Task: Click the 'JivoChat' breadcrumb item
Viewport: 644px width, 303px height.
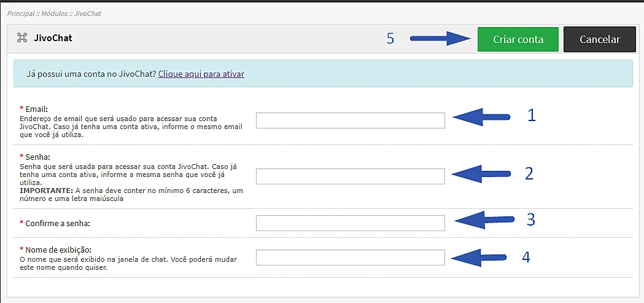Action: [x=88, y=14]
